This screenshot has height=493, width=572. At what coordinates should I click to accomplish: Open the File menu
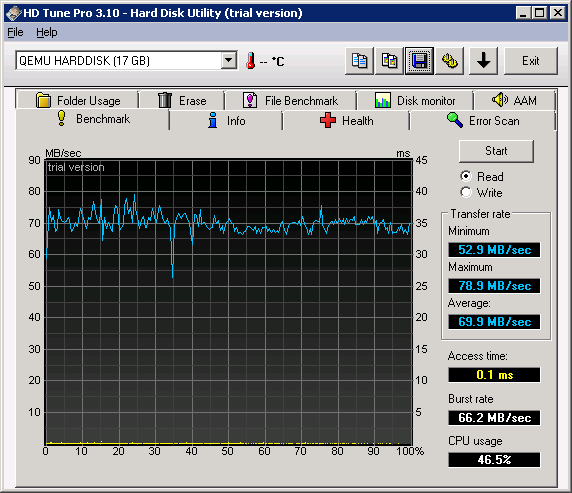point(15,32)
